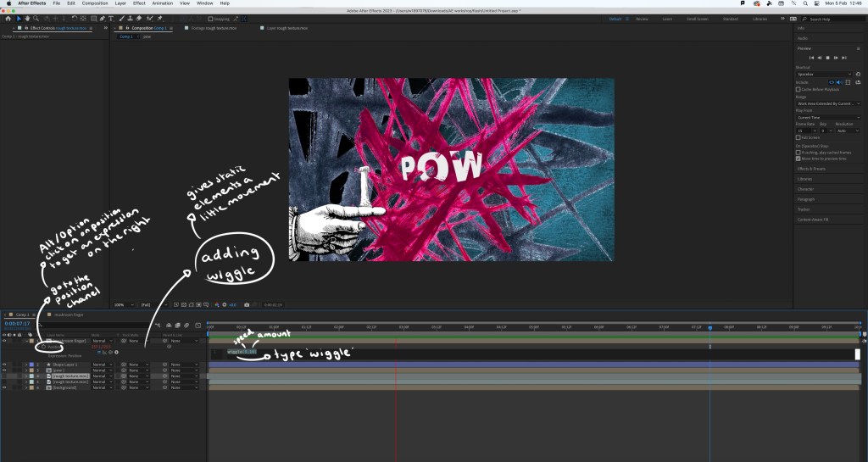Stop playback in the Preview panel

pos(827,57)
